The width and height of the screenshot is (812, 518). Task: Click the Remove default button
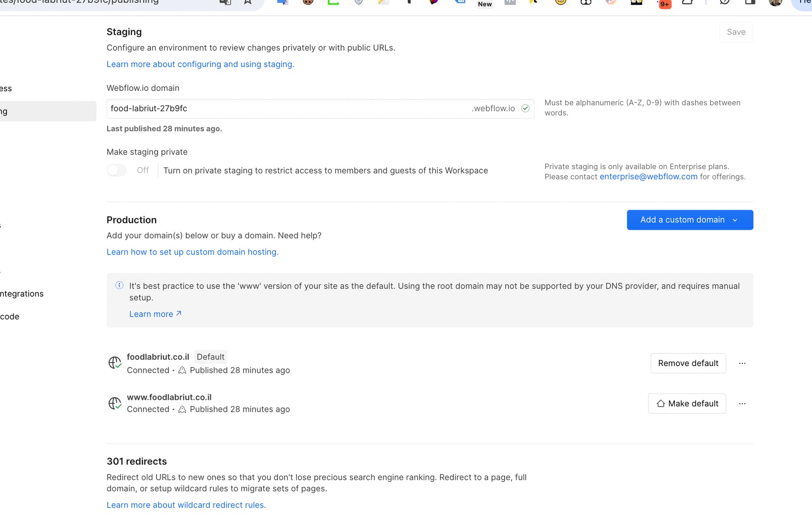[688, 363]
